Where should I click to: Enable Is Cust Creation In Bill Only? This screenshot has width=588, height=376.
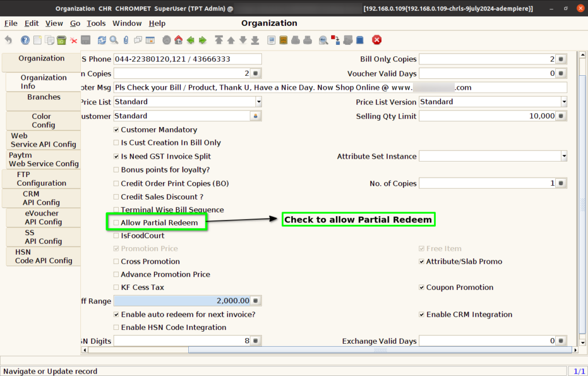(116, 143)
